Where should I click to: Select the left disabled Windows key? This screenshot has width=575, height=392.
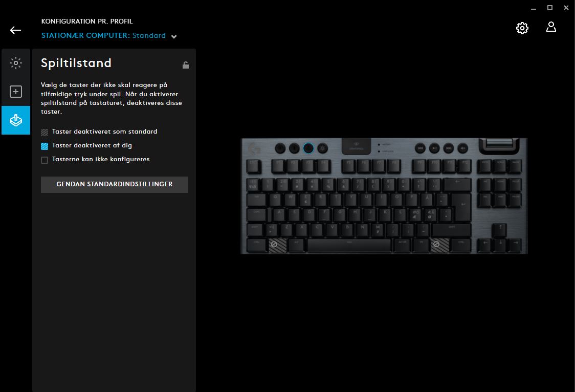click(x=278, y=245)
